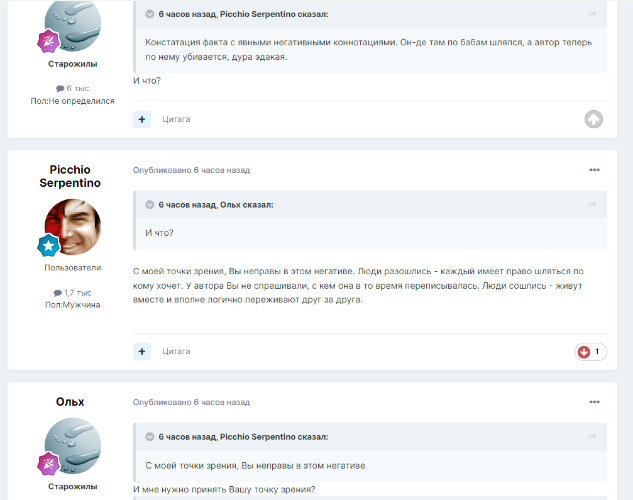Click Цитата under the top post
Screen dimensions: 633x500
coord(176,119)
